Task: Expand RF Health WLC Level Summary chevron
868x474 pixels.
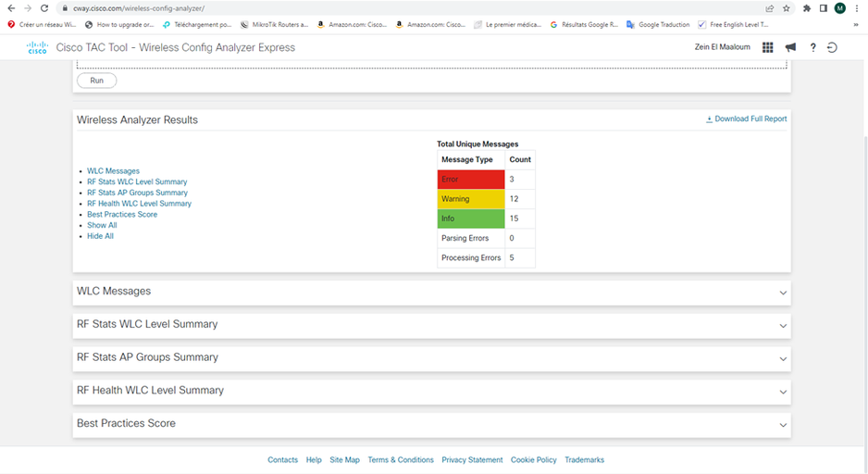Action: 783,392
